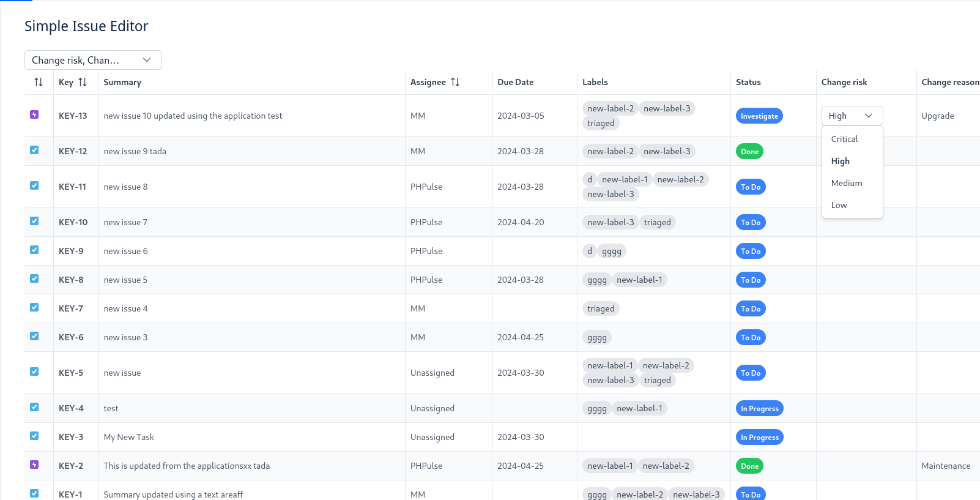Click the summary 'new issue 9 tada'

[135, 152]
